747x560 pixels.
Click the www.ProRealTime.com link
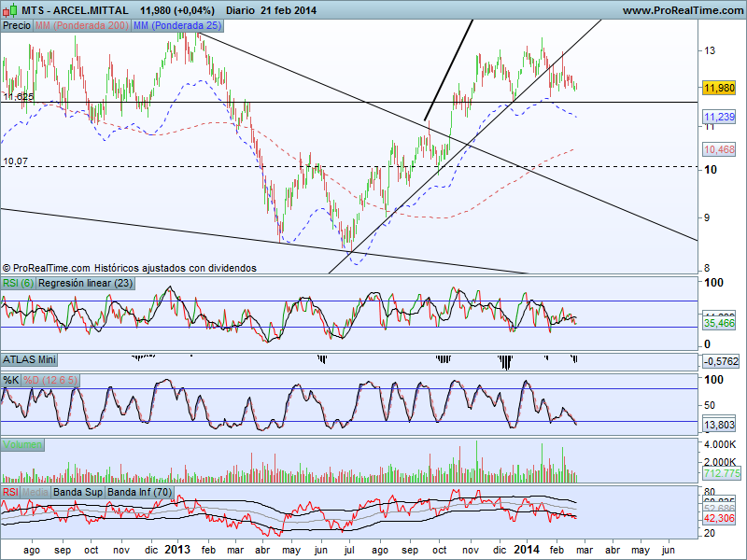coord(683,10)
